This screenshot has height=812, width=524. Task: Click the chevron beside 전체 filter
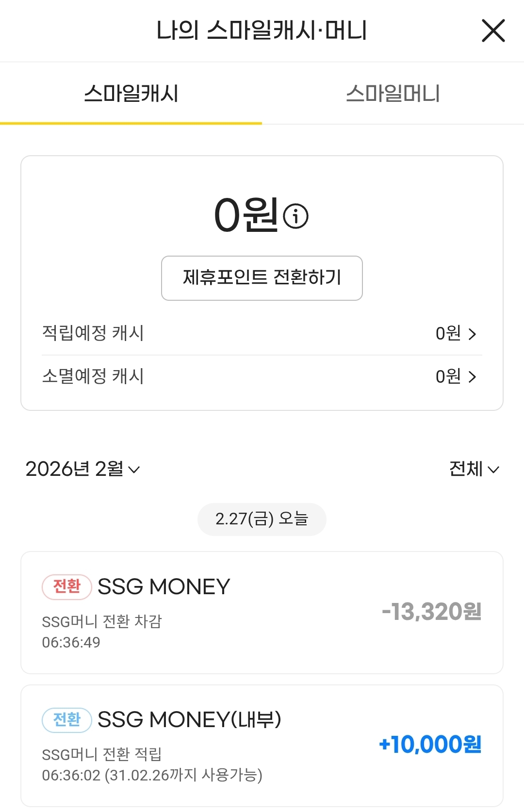[x=493, y=470]
